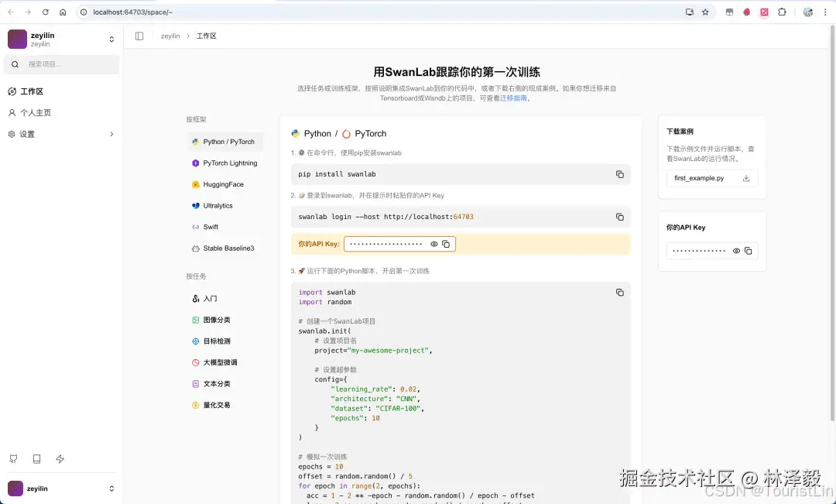The image size is (836, 504).
Task: Copy the swanlab login command
Action: 619,217
